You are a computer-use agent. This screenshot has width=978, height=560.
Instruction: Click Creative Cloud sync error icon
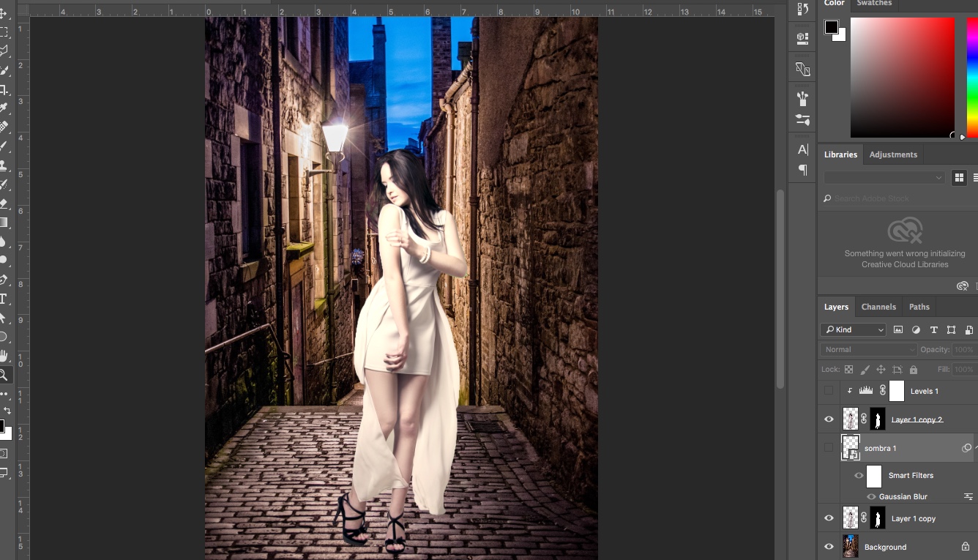tap(963, 285)
